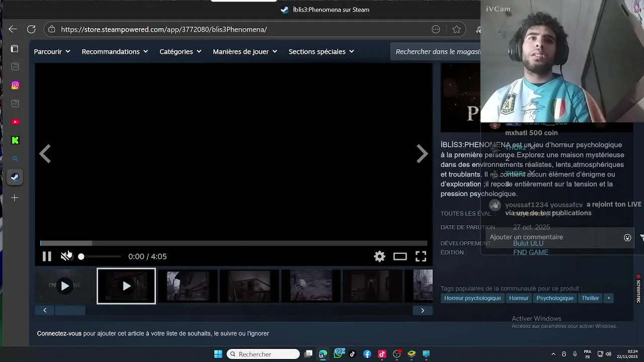Viewport: 644px width, 362px height.
Task: Open developer link Bulut ULU
Action: click(528, 243)
